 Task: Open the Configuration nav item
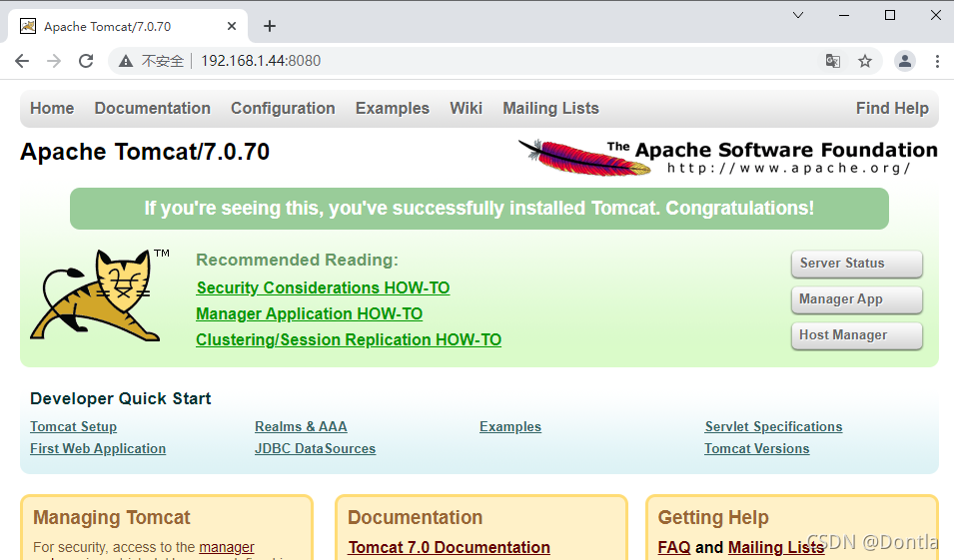pos(283,108)
